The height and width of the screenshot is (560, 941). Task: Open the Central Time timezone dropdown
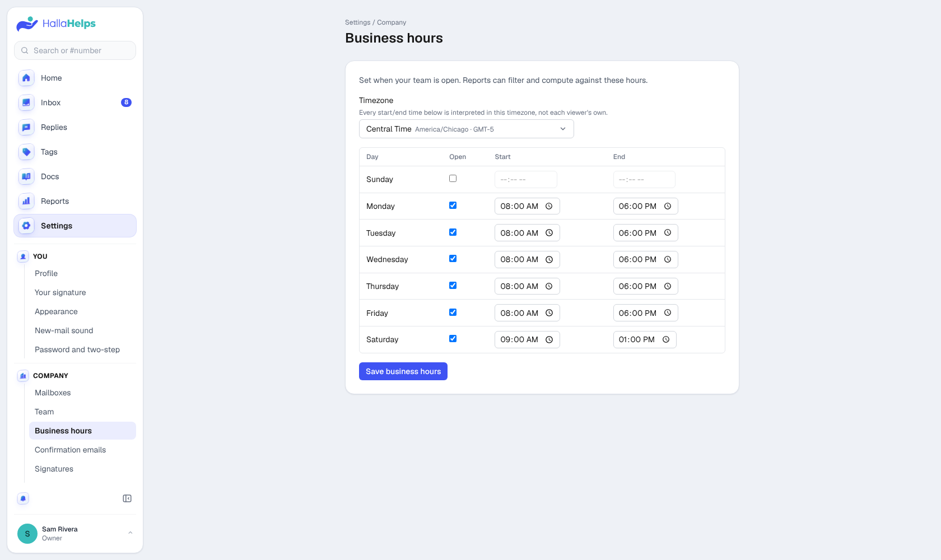[x=466, y=129]
